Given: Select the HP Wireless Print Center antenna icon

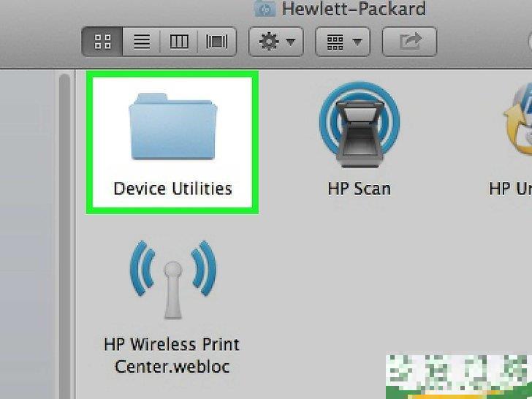Looking at the screenshot, I should pyautogui.click(x=172, y=280).
